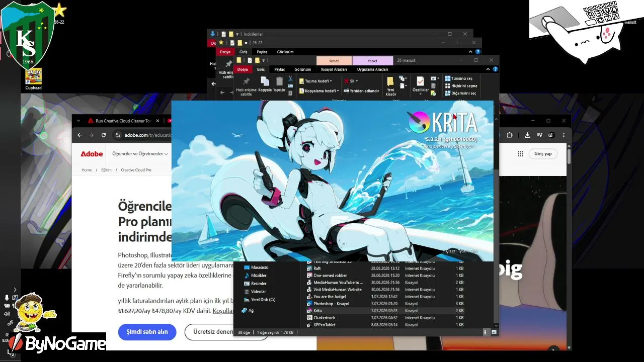
Task: Select the Krita shortcut file row
Action: 386,311
